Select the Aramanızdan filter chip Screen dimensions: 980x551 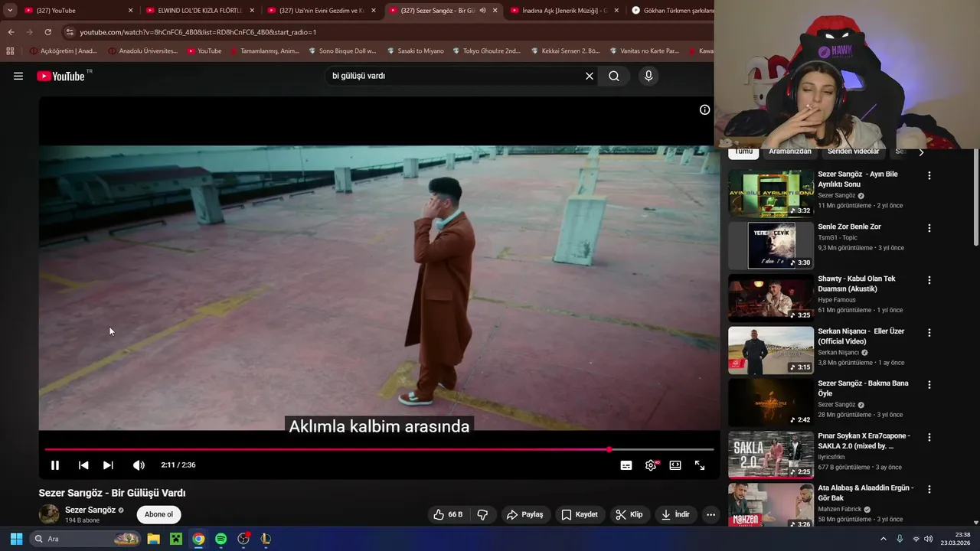tap(790, 152)
